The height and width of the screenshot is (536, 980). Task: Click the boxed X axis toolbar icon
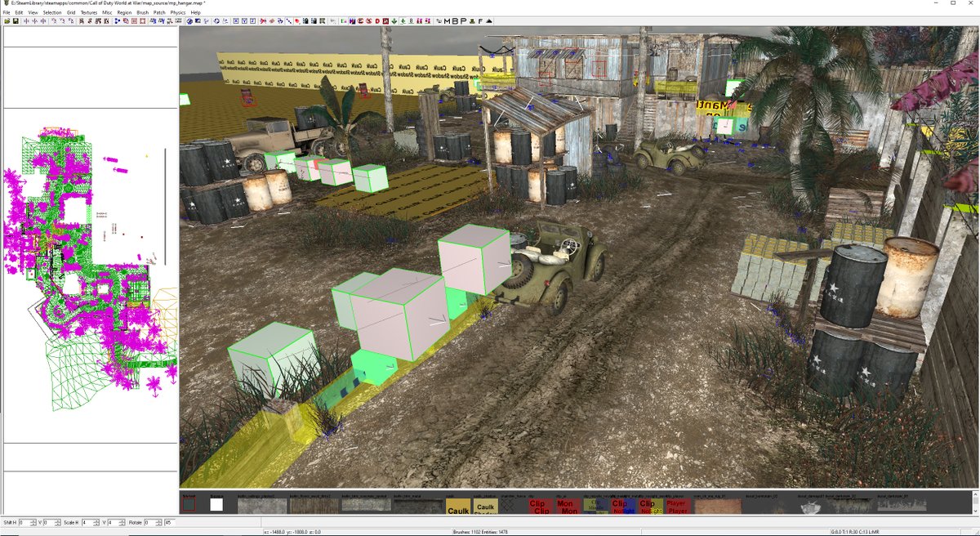[238, 21]
